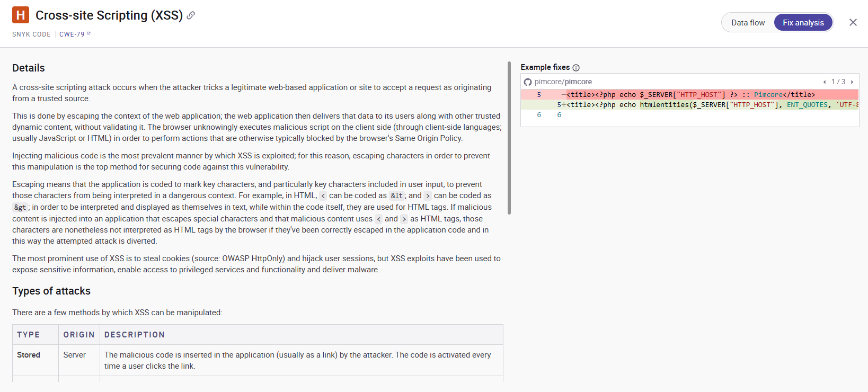This screenshot has width=868, height=392.
Task: Open the CWE-79 reference link
Action: [x=72, y=34]
